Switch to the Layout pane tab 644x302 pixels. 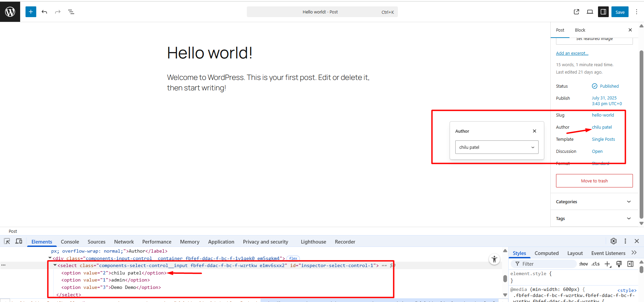pyautogui.click(x=575, y=253)
